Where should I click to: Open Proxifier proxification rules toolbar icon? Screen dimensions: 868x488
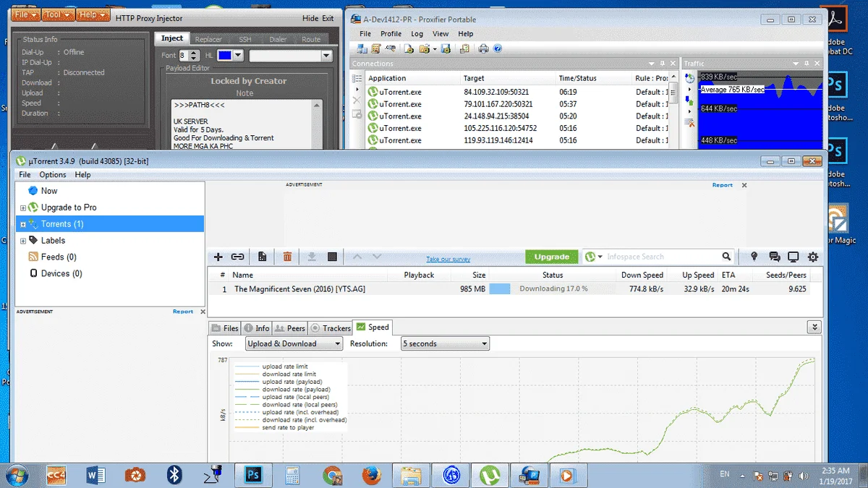coord(375,48)
